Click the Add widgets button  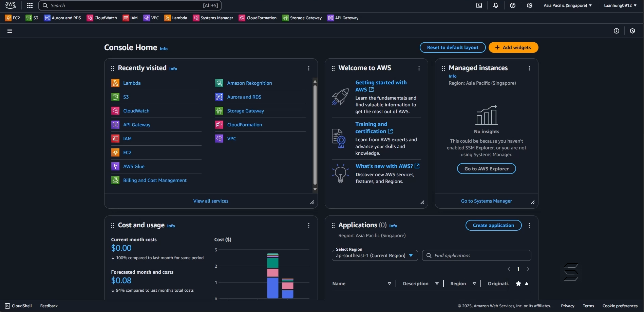[x=513, y=47]
